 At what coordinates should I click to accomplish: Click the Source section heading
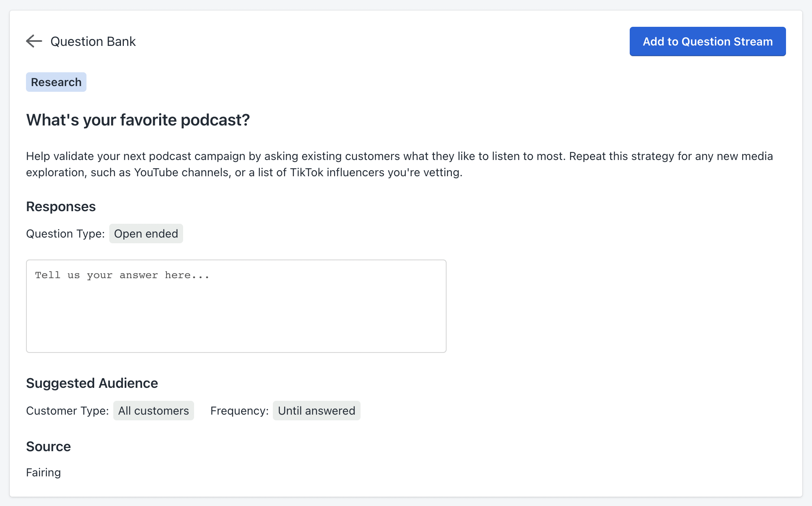[48, 447]
